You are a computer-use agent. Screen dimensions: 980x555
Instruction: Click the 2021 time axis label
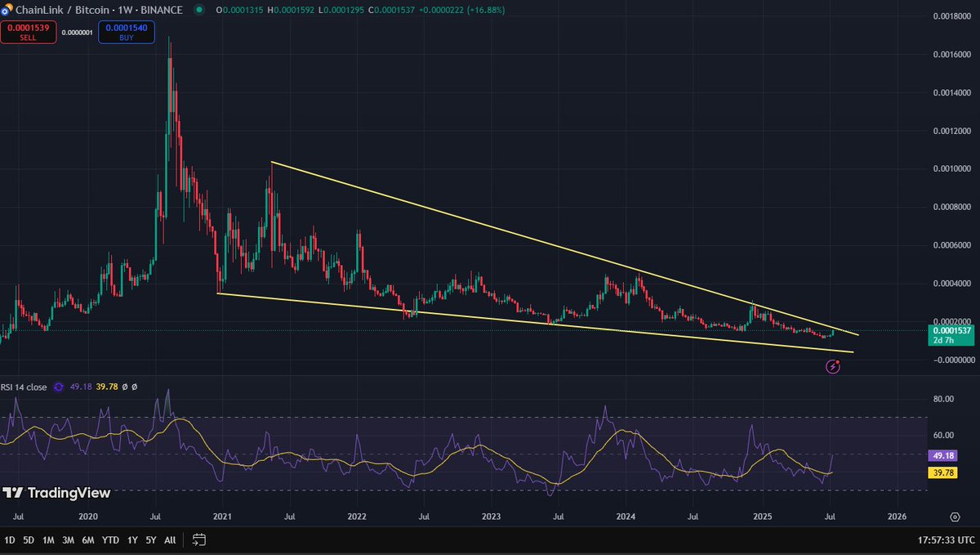(223, 517)
